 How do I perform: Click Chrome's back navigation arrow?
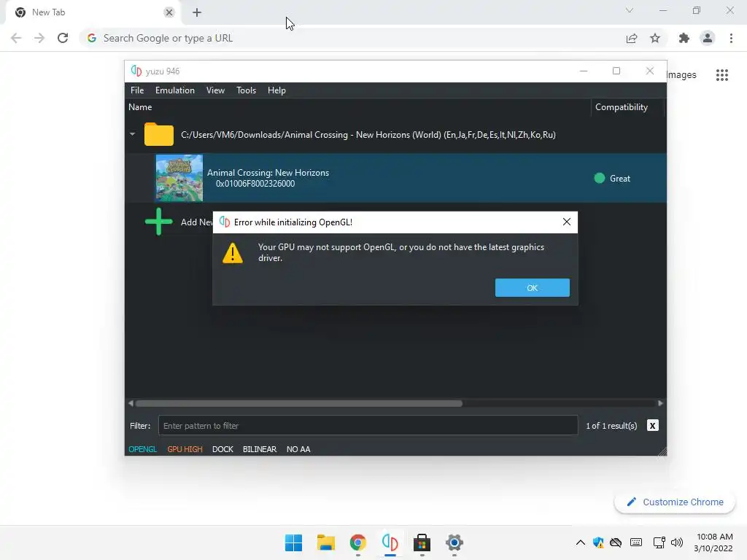[x=16, y=38]
